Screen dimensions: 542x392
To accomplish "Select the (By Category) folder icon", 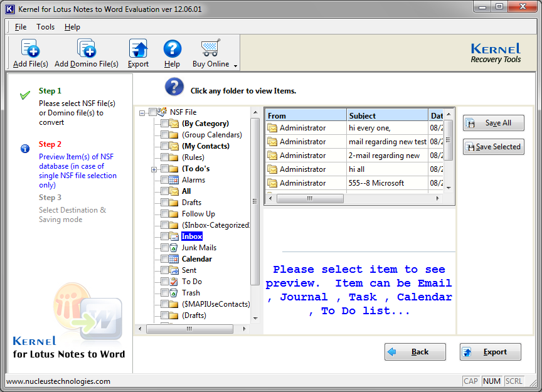I will tap(174, 124).
